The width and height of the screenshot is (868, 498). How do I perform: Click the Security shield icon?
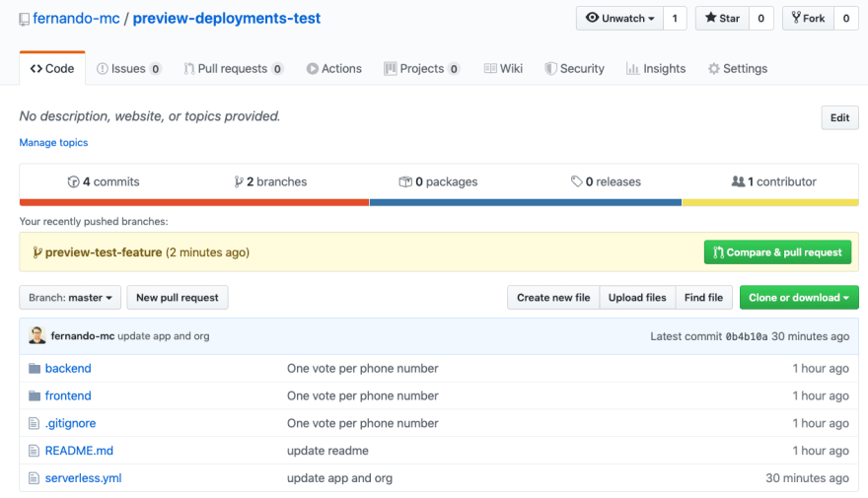[x=550, y=69]
